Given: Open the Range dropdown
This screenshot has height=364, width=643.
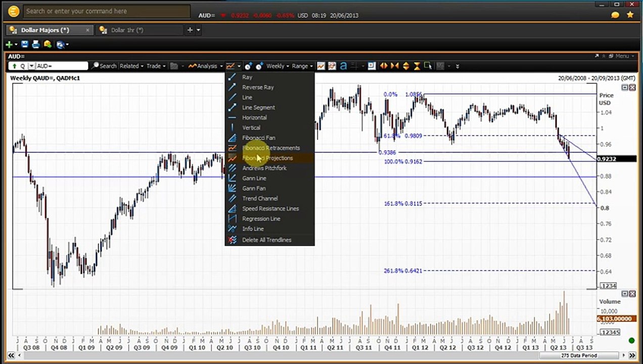Looking at the screenshot, I should (x=302, y=66).
